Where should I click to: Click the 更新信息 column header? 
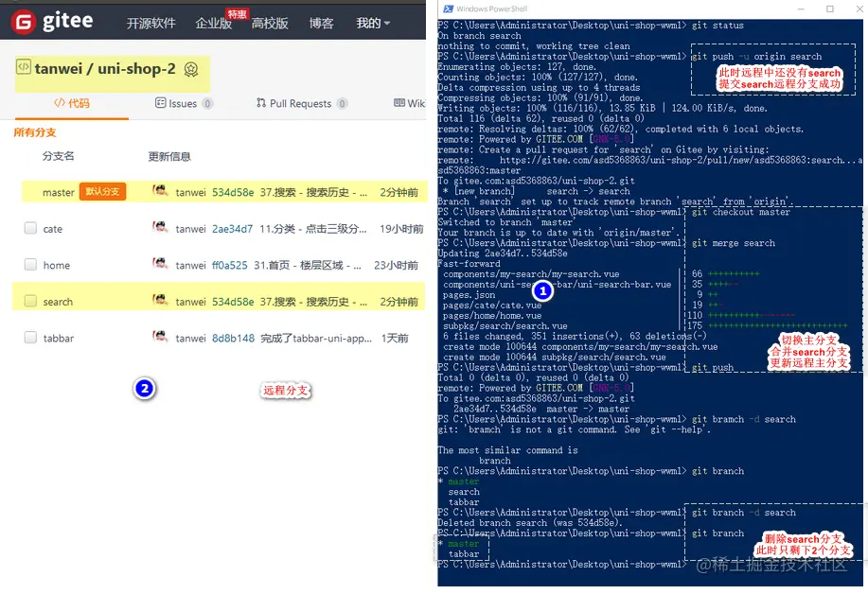coord(169,156)
